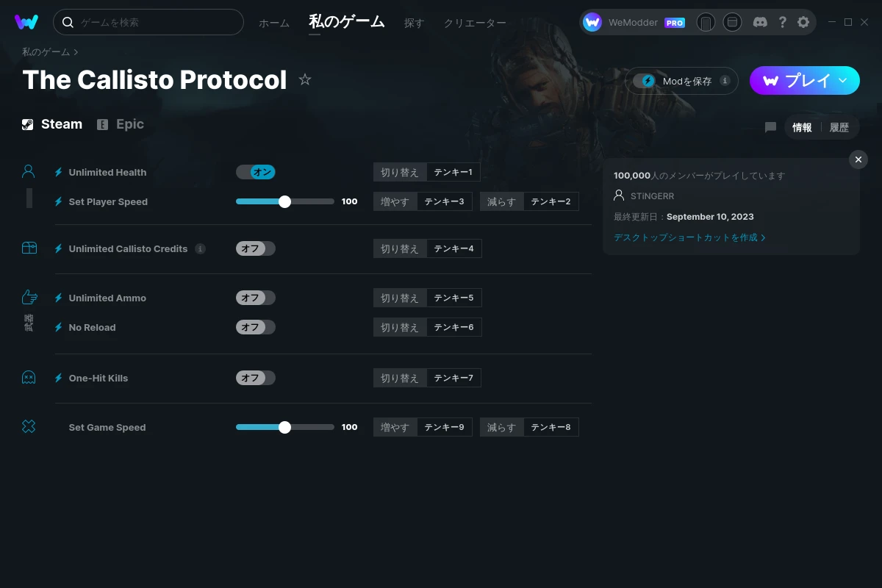
Task: Click lightning icon next to Unlimited Health
Action: point(59,172)
